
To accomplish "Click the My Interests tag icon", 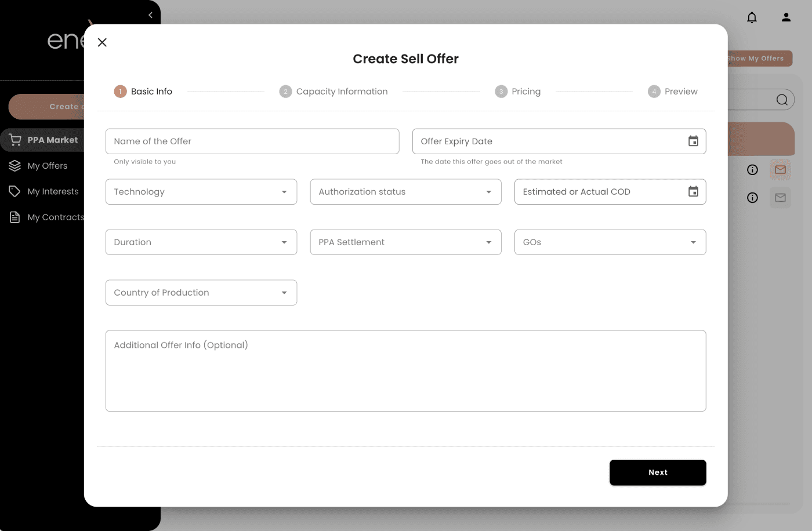I will [x=15, y=191].
